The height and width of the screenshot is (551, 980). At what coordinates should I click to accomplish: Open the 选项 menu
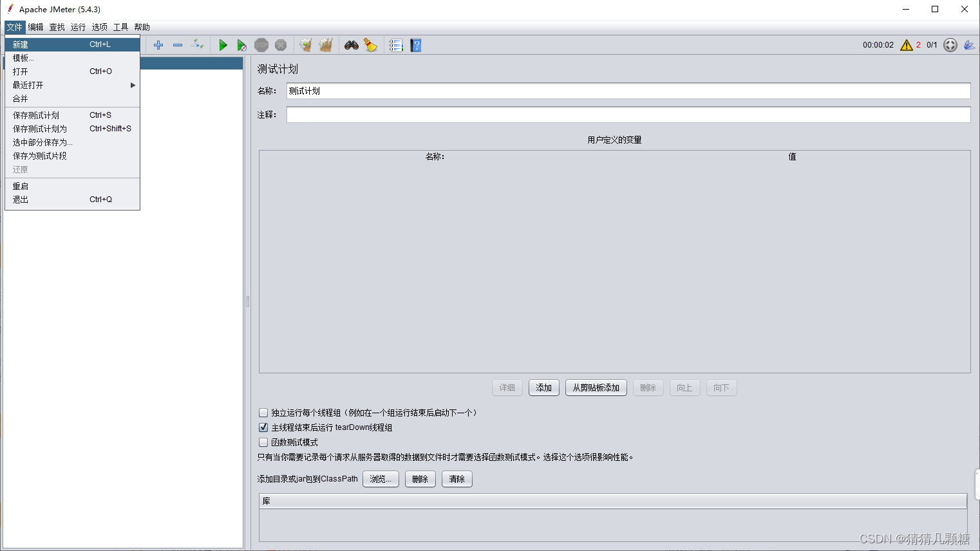pos(99,27)
